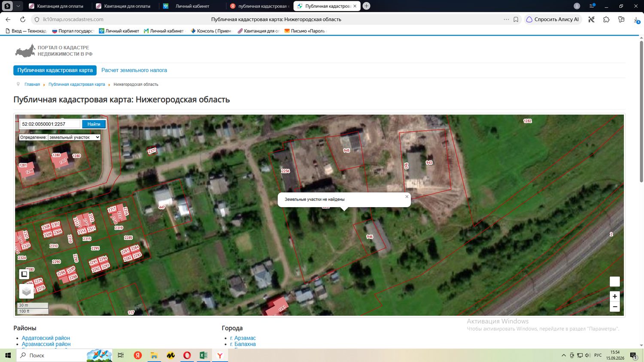644x362 pixels.
Task: Open 'г. Арзамас' city link
Action: [243, 338]
